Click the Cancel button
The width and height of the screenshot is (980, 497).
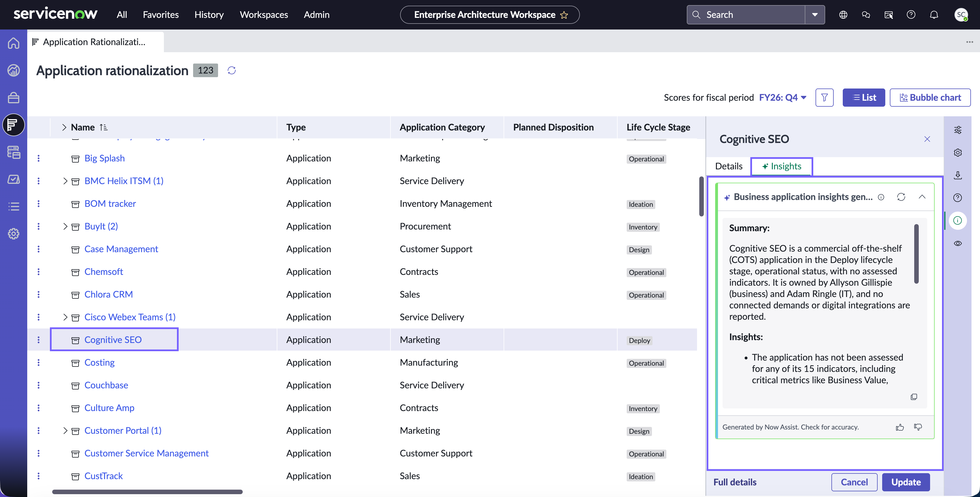click(x=854, y=482)
